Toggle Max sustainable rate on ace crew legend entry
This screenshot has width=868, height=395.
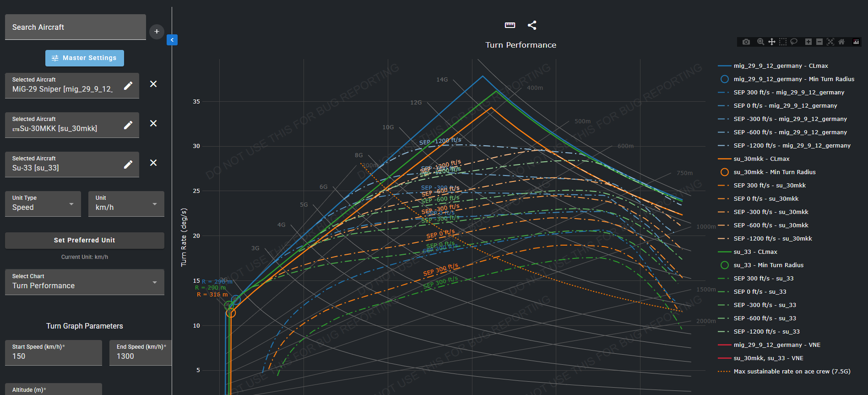click(785, 372)
